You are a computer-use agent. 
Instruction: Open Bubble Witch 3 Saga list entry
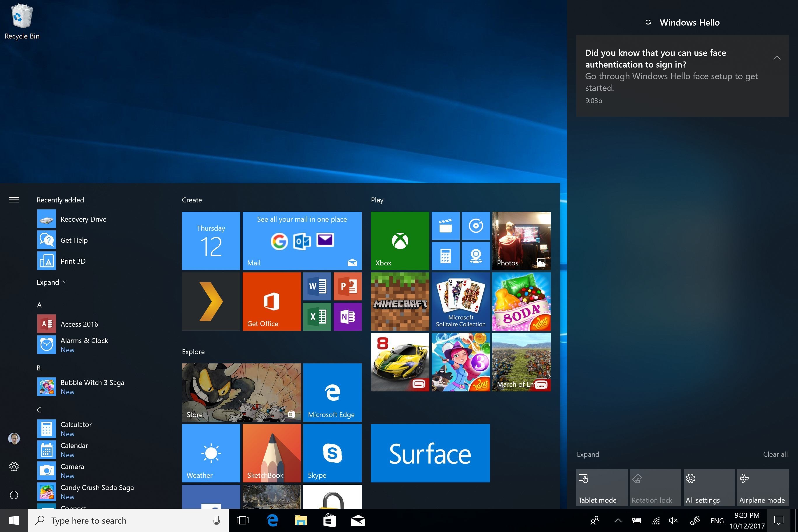pos(102,387)
